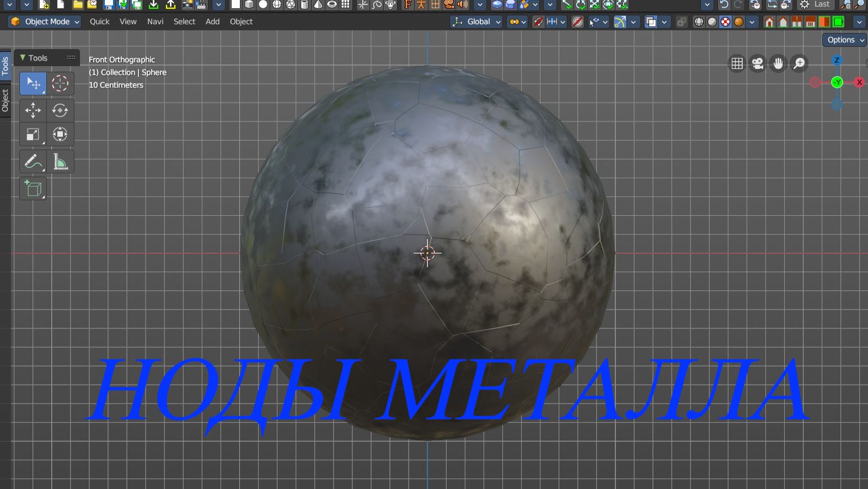Open the Add menu
Screen dimensions: 868x489
[212, 22]
